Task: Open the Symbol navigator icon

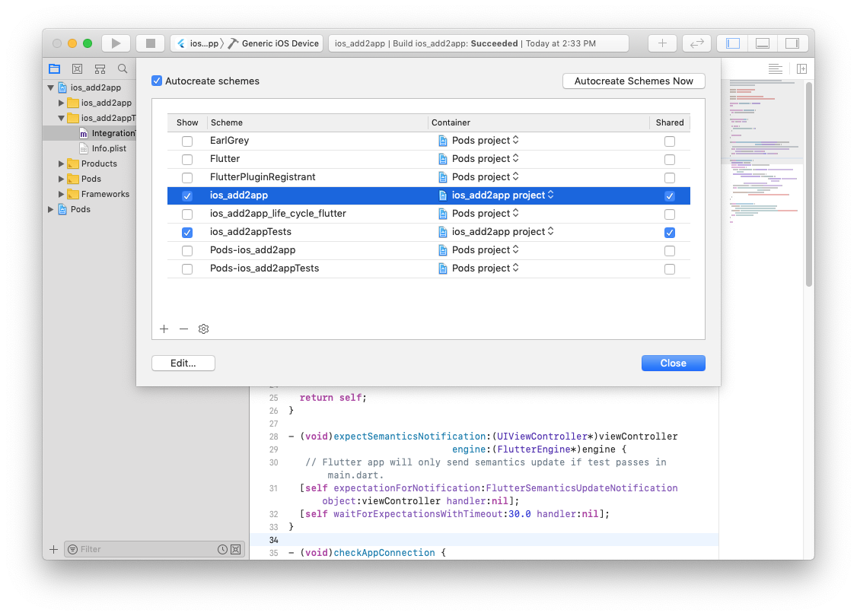Action: (100, 68)
